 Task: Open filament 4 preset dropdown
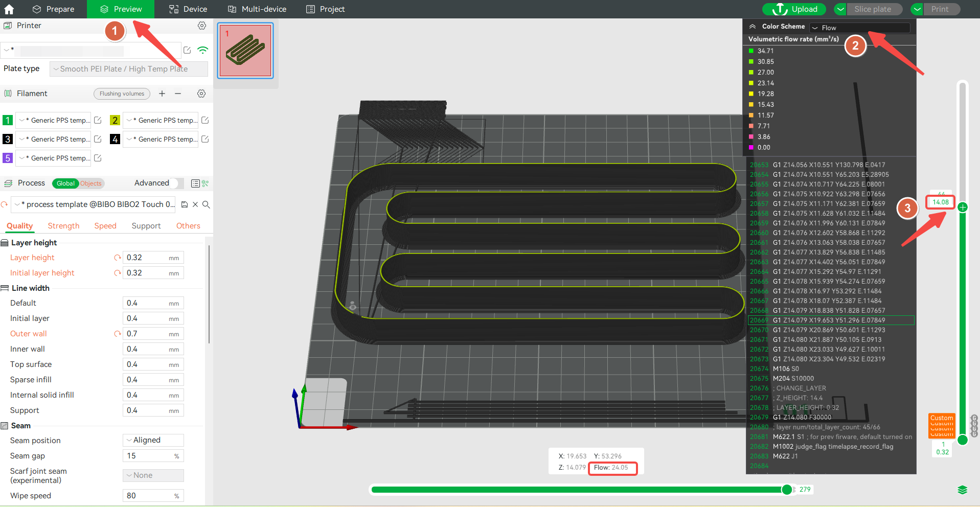pos(161,139)
